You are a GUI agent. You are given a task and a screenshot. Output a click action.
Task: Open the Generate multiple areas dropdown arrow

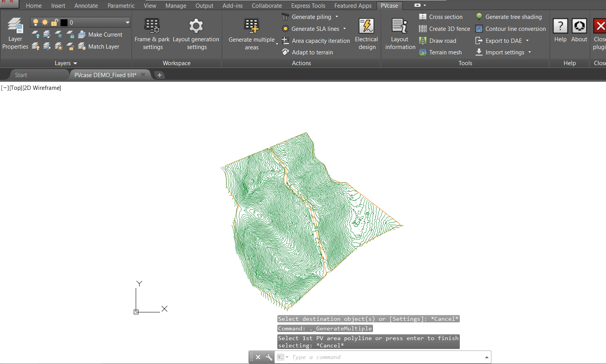tap(277, 44)
